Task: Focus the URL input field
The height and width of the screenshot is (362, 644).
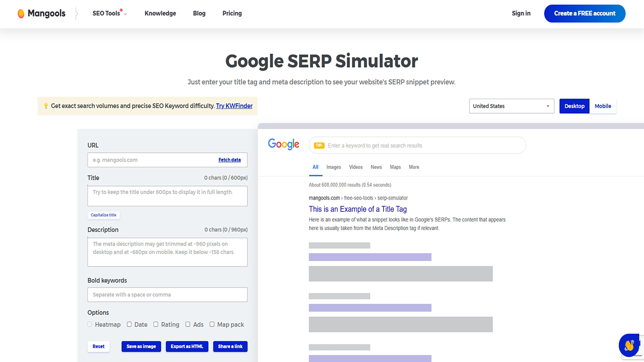Action: point(167,160)
